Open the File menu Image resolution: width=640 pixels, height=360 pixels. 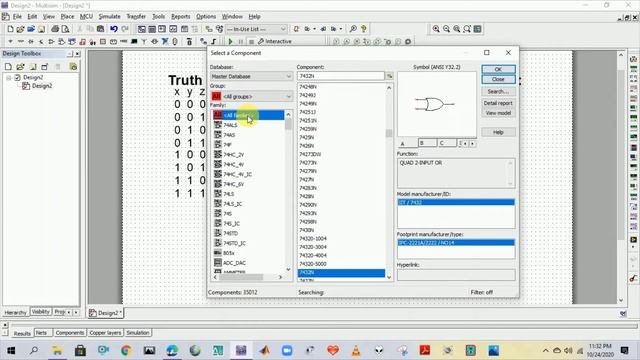pos(17,17)
